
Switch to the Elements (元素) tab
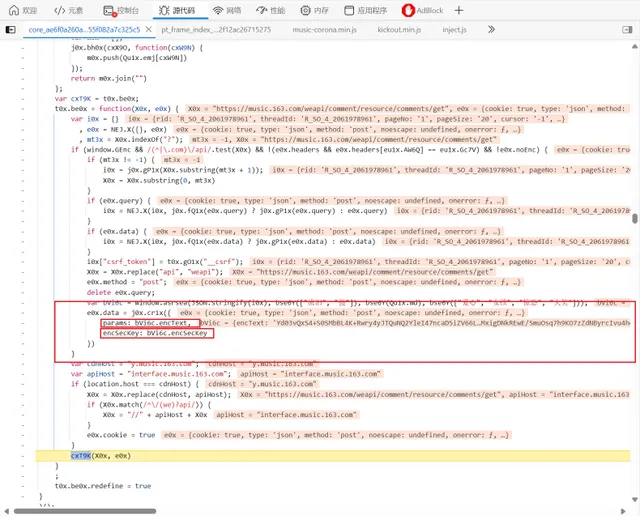click(x=68, y=10)
